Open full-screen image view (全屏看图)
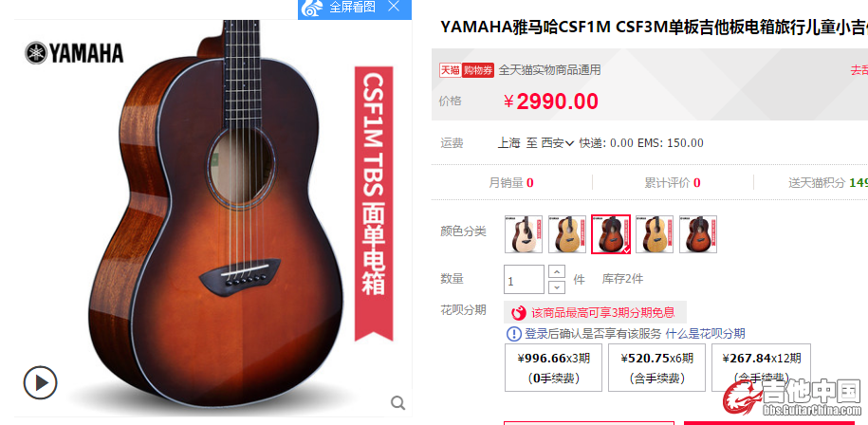 click(340, 8)
